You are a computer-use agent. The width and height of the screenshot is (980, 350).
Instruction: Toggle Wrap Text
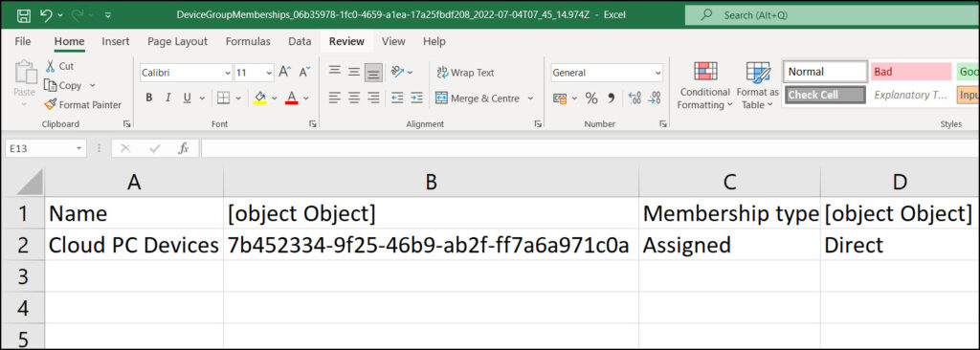(465, 73)
